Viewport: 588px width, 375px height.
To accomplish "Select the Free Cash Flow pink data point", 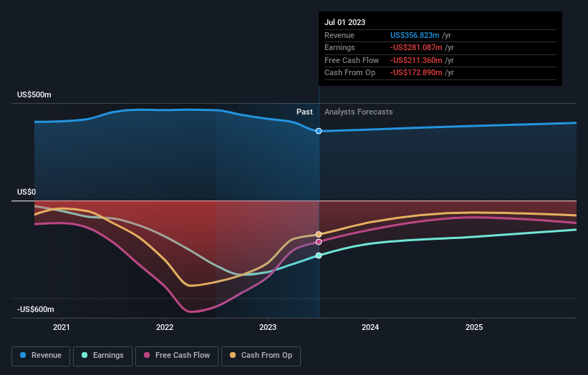I will tap(319, 242).
